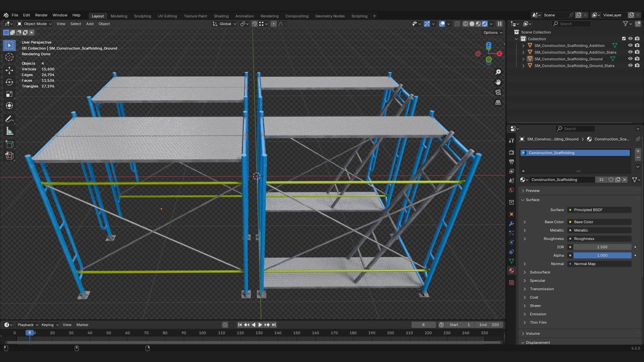This screenshot has width=644, height=362.
Task: Select the Cursor tool in toolbar
Action: (x=9, y=57)
